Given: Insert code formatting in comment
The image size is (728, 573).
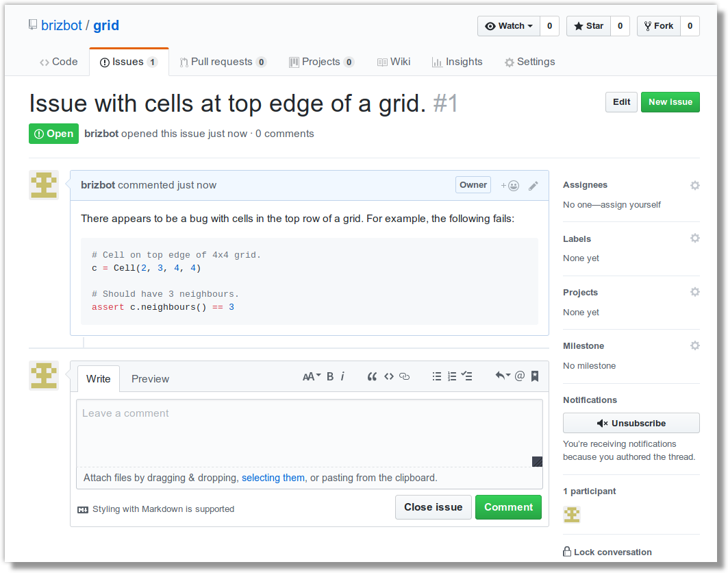Looking at the screenshot, I should tap(388, 376).
